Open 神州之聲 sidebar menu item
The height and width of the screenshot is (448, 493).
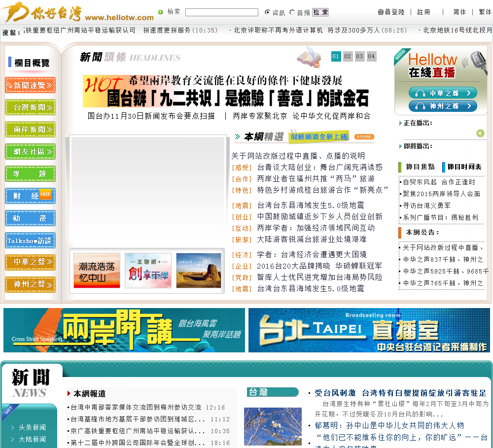click(x=30, y=284)
